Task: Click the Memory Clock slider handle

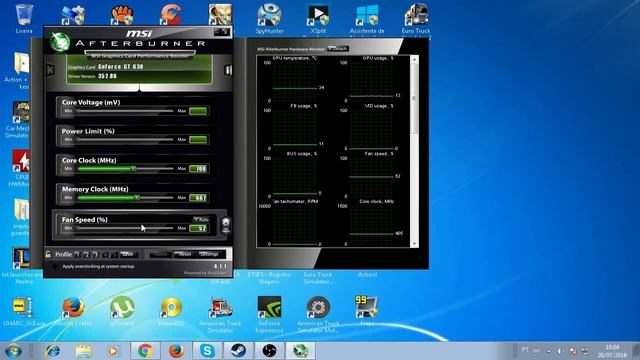Action: coord(137,198)
